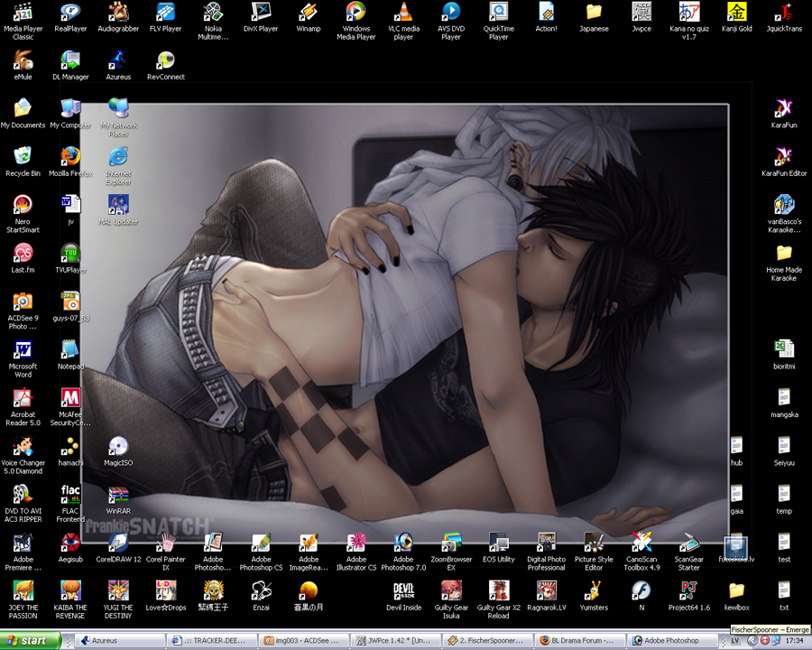The width and height of the screenshot is (812, 650).
Task: Open the bioritmi spreadsheet file
Action: (784, 355)
